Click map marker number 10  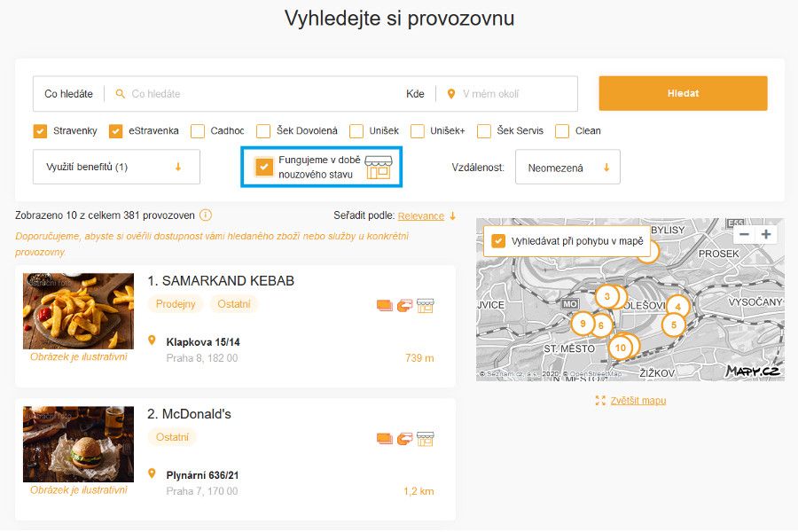coord(620,349)
